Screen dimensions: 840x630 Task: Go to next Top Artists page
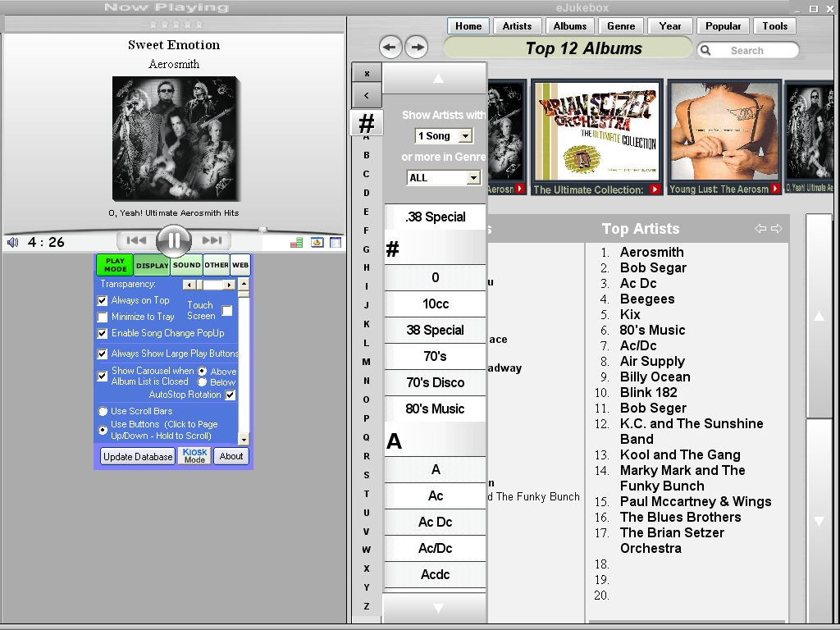(776, 229)
